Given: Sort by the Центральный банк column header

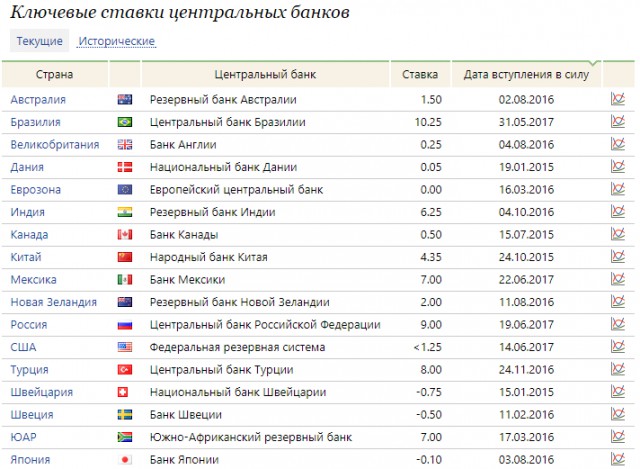Looking at the screenshot, I should tap(265, 74).
